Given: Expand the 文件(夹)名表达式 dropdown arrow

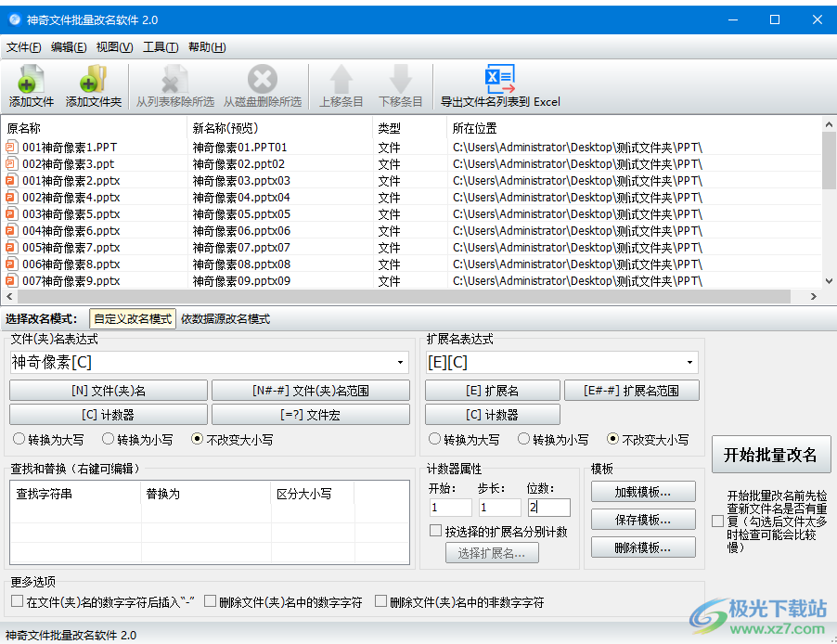Looking at the screenshot, I should 400,363.
